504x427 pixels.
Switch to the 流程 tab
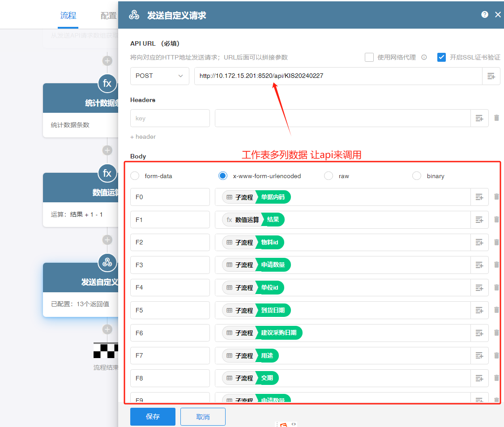(x=68, y=15)
